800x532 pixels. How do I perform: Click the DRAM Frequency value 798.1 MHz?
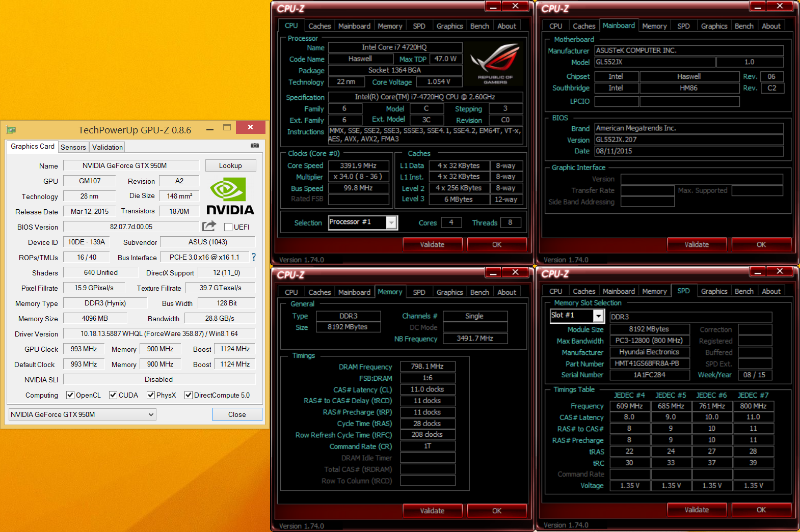428,367
